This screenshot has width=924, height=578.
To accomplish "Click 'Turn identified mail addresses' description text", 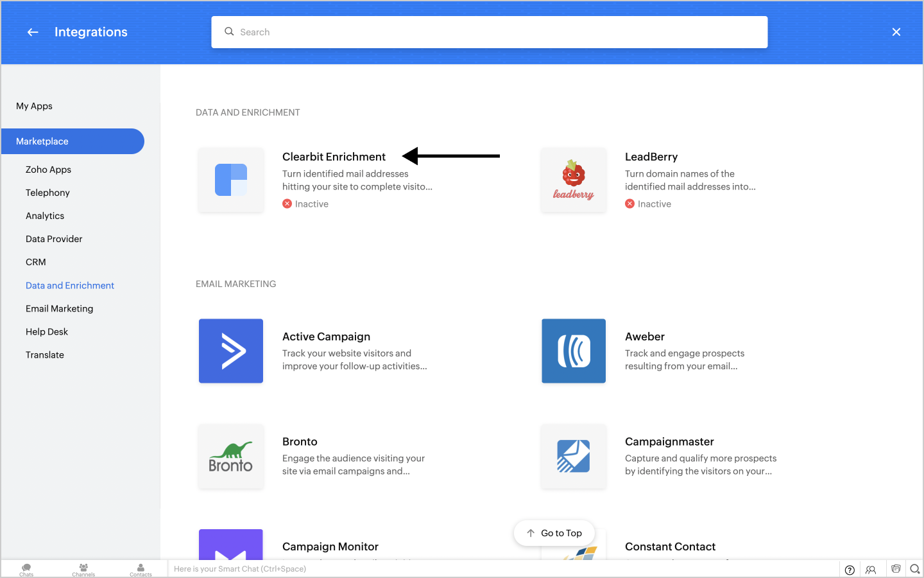I will (x=345, y=173).
